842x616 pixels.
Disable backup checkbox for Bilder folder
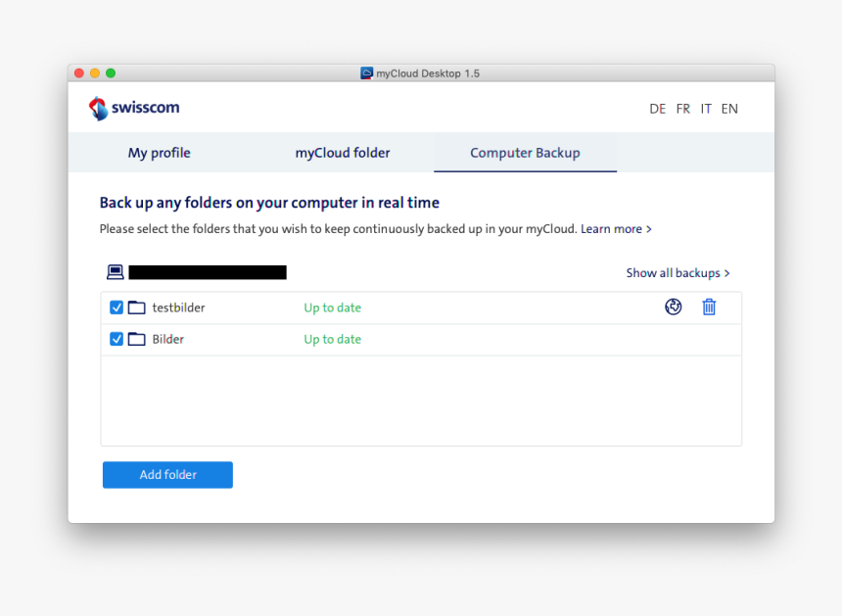tap(117, 339)
